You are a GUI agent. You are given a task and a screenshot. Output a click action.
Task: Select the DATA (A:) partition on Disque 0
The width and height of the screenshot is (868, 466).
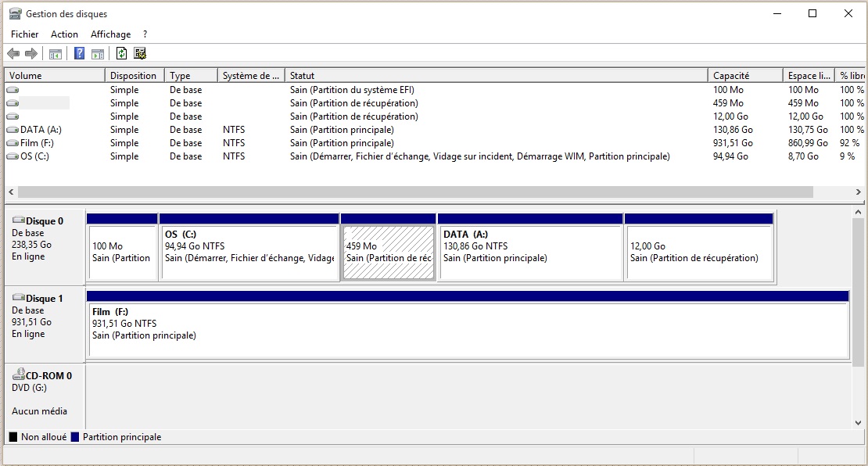coord(530,253)
